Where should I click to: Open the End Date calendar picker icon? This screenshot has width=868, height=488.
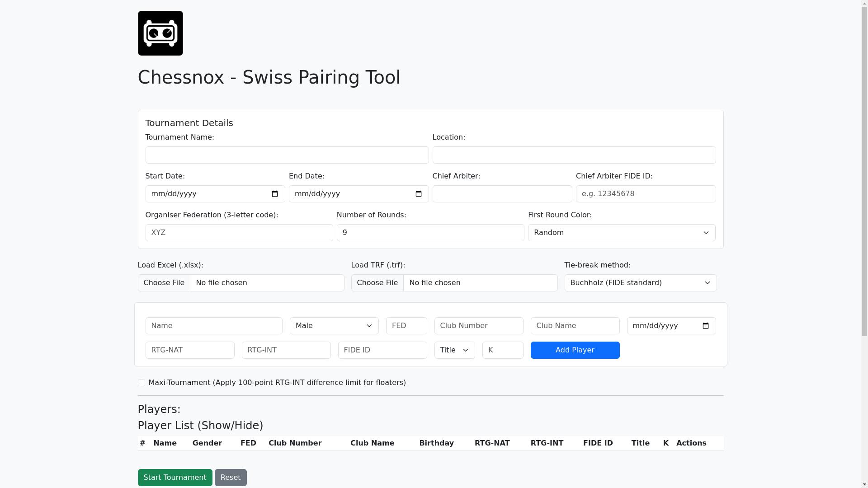pos(419,194)
